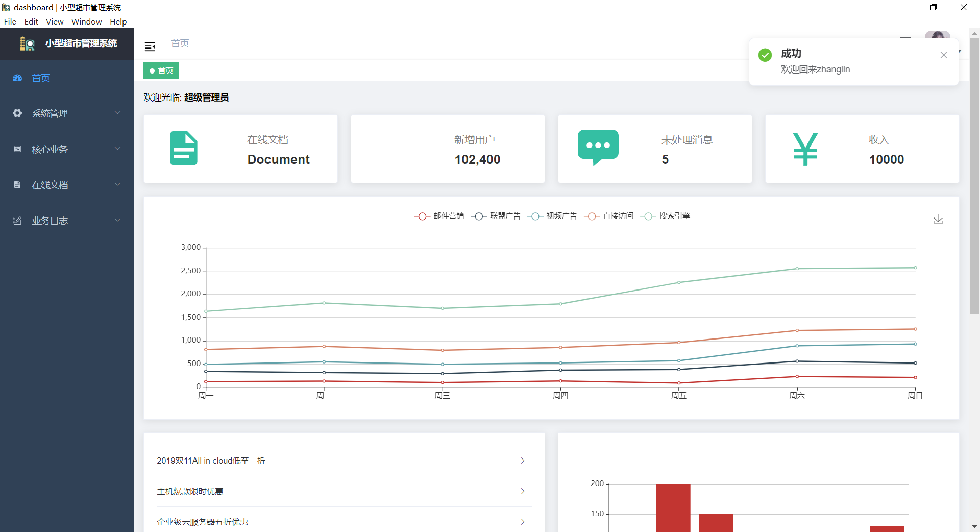
Task: Click the page vertical scrollbar thumb
Action: coord(974,176)
